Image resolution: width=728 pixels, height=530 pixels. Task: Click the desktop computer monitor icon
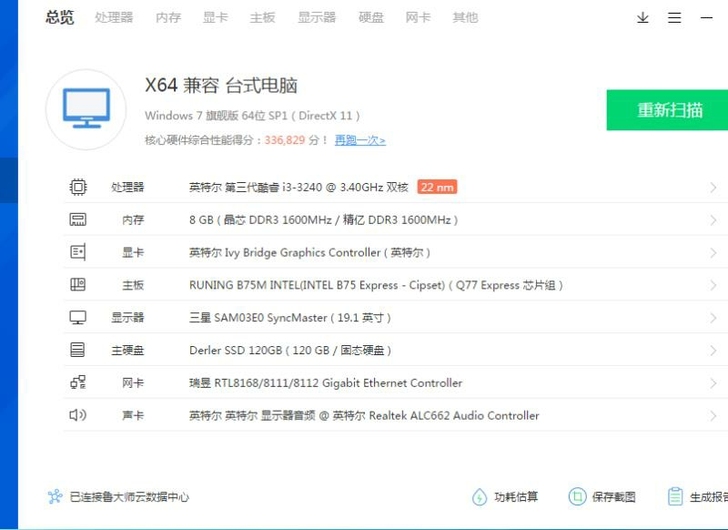coord(86,109)
